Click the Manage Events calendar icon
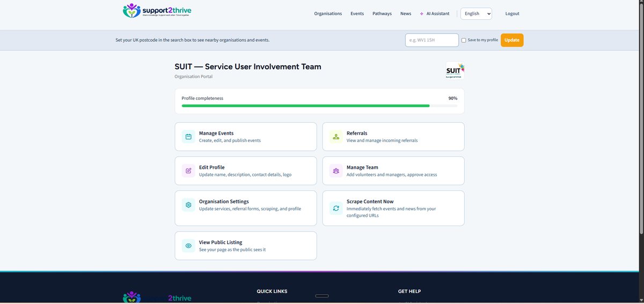The width and height of the screenshot is (644, 304). 188,137
